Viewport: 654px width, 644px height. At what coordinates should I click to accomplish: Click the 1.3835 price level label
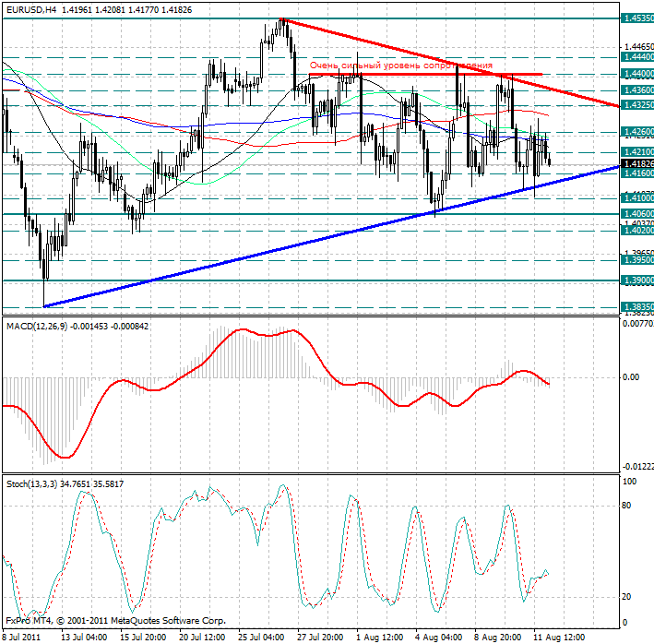(637, 307)
